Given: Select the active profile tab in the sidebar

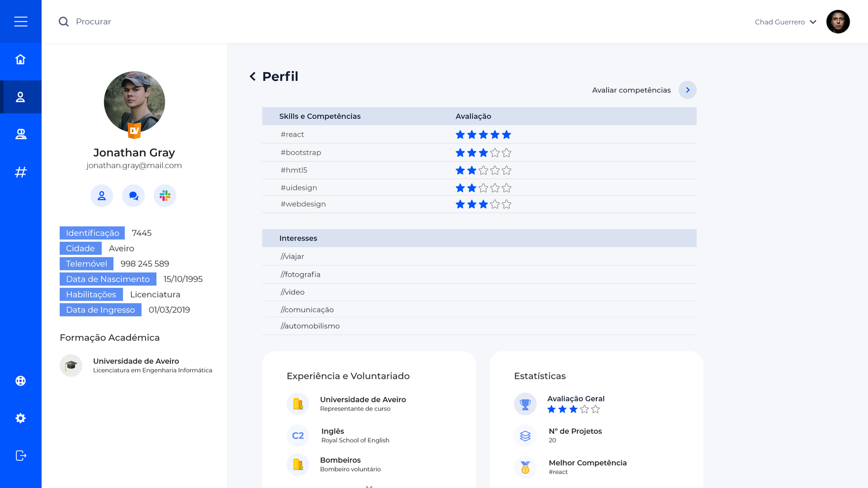Looking at the screenshot, I should [21, 97].
